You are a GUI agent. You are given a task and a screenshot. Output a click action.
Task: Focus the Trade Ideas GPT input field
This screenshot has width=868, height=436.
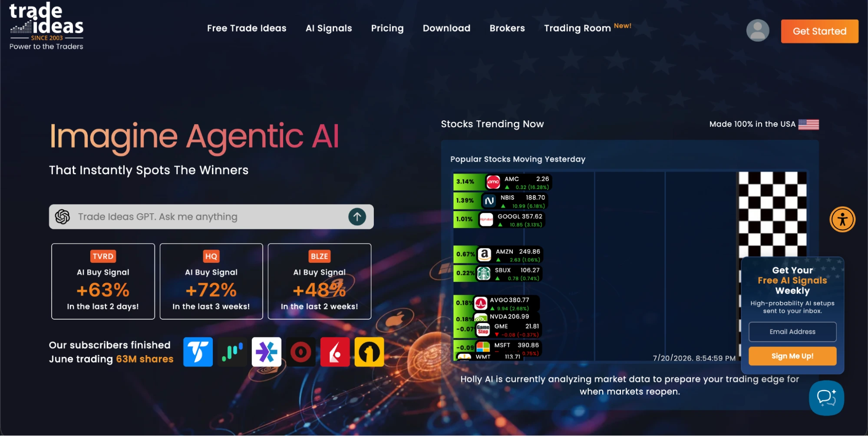pos(211,217)
